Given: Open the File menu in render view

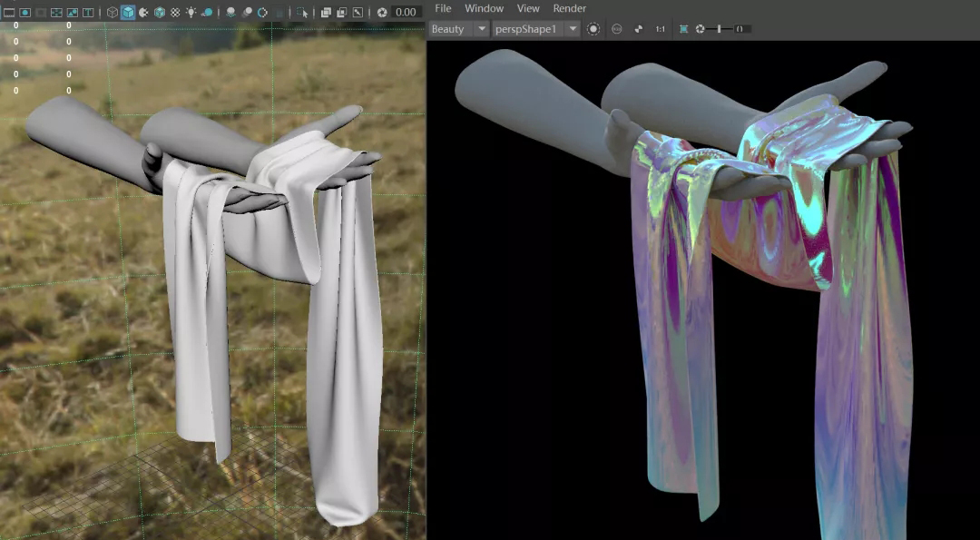Looking at the screenshot, I should point(443,8).
